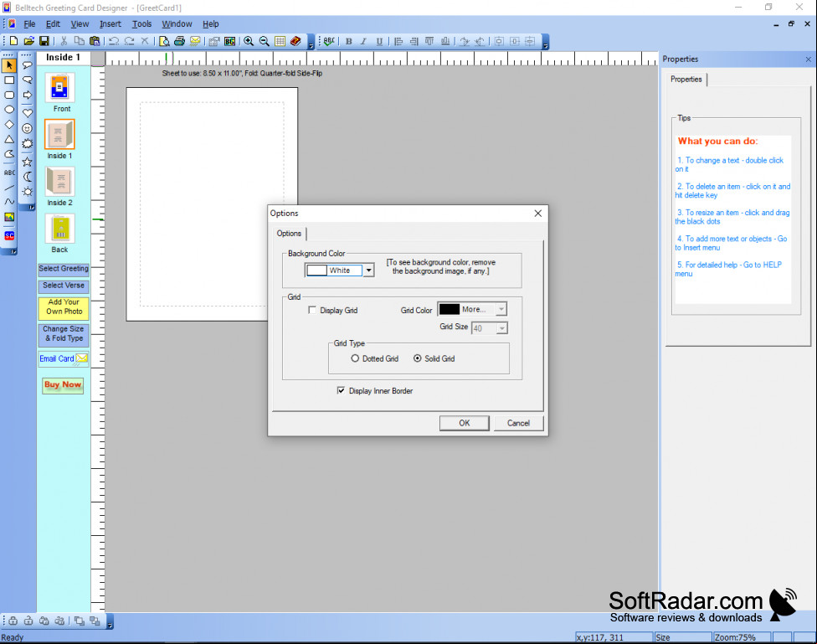Screen dimensions: 817x644
Task: Choose the Solid Grid radio button
Action: [x=418, y=358]
